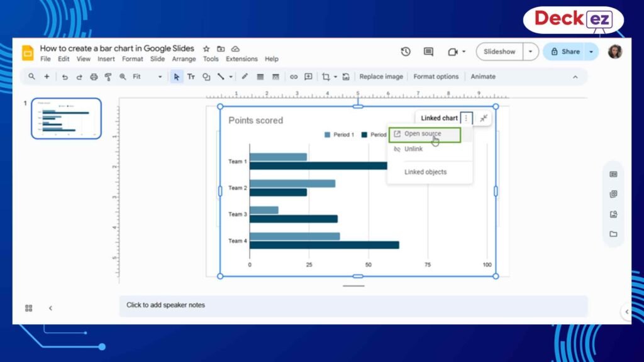
Task: Click the Undo icon
Action: pyautogui.click(x=65, y=77)
